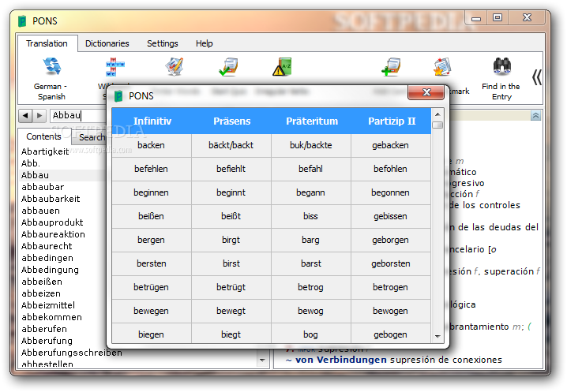The image size is (567, 392).
Task: Select Abartigkeit in the word list
Action: point(45,151)
